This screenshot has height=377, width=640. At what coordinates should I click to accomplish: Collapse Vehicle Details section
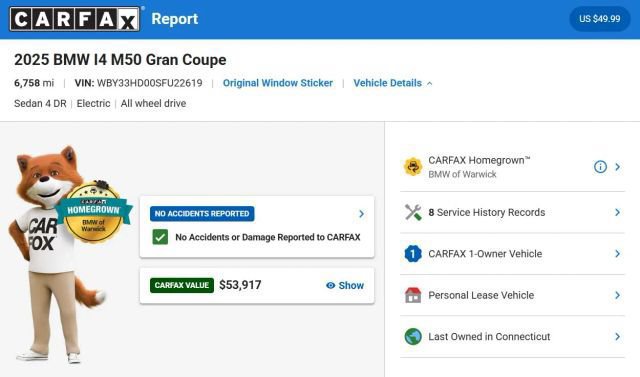pyautogui.click(x=393, y=83)
